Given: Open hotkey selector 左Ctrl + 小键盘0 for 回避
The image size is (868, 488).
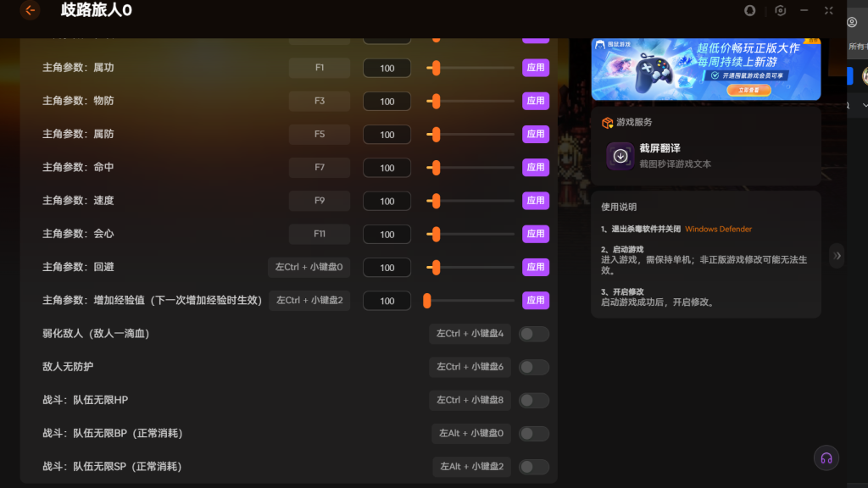Looking at the screenshot, I should point(309,267).
